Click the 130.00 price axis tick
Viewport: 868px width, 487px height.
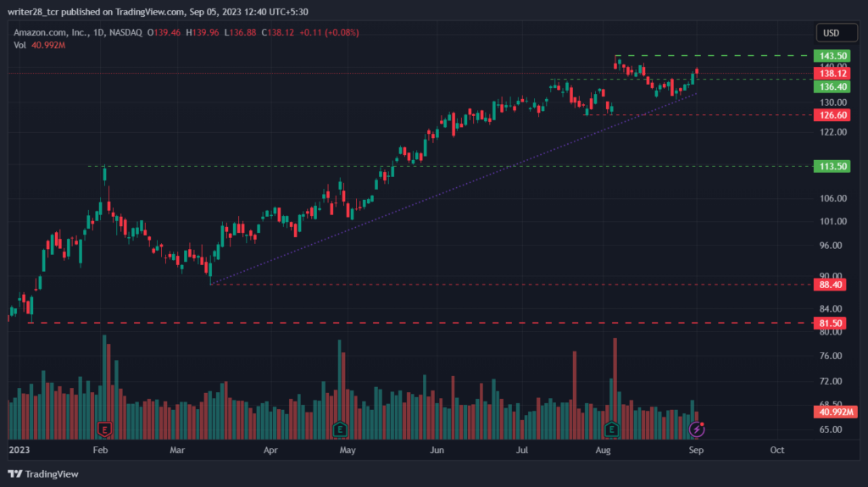coord(833,102)
